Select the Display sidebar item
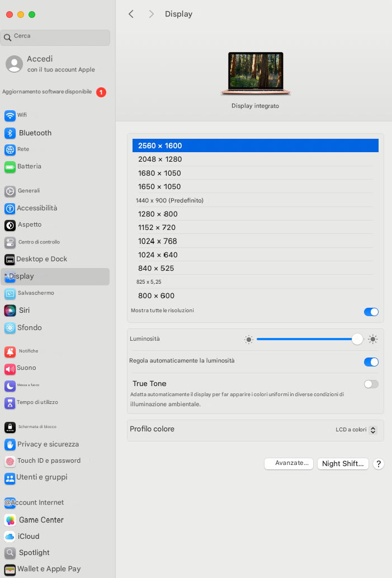392x578 pixels. pyautogui.click(x=55, y=276)
